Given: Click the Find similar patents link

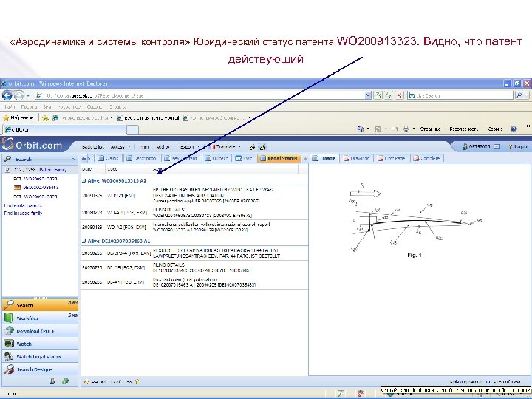Looking at the screenshot, I should click(x=23, y=205).
